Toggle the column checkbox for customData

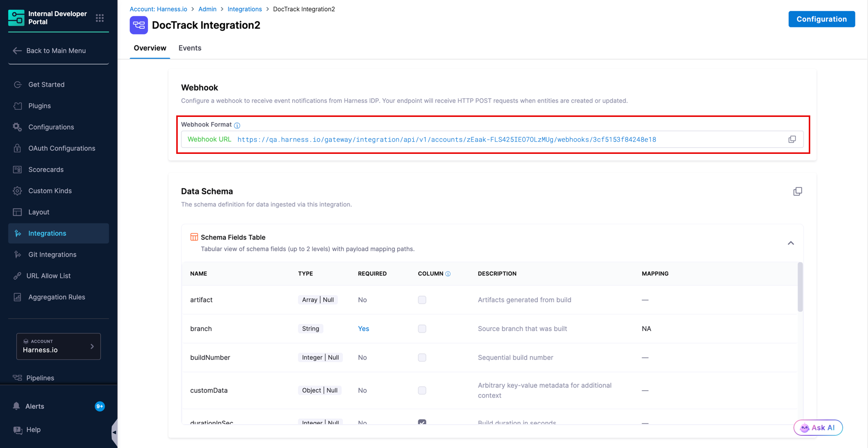pos(422,390)
